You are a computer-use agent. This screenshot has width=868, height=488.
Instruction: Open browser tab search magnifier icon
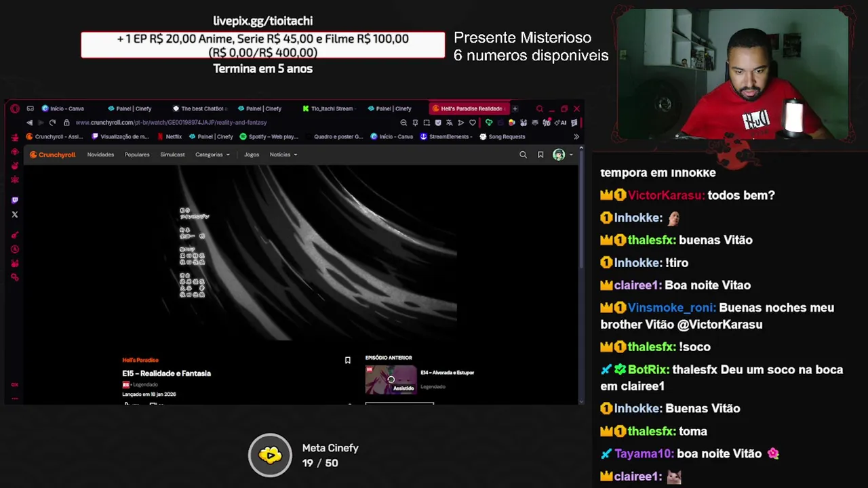[539, 108]
